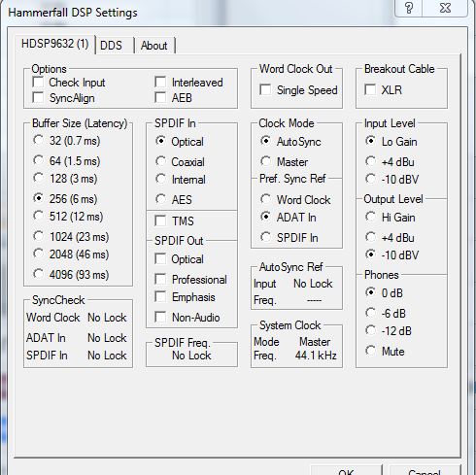
Task: Select the HDSP9632 (1) tab
Action: [x=54, y=44]
